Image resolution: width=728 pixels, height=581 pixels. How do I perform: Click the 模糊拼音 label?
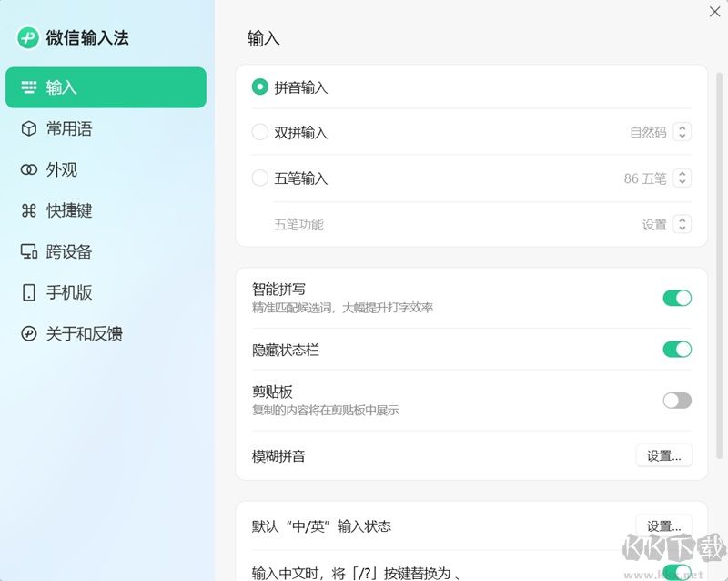[x=278, y=456]
